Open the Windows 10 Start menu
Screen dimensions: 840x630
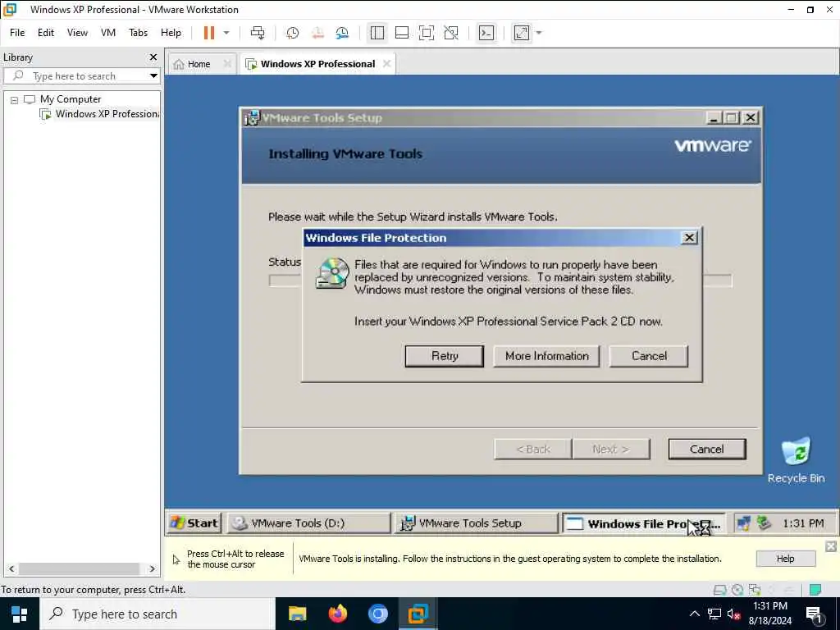point(20,614)
